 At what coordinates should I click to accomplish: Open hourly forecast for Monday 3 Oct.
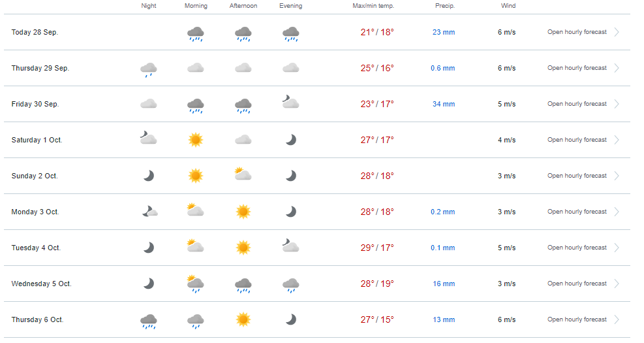tap(577, 212)
